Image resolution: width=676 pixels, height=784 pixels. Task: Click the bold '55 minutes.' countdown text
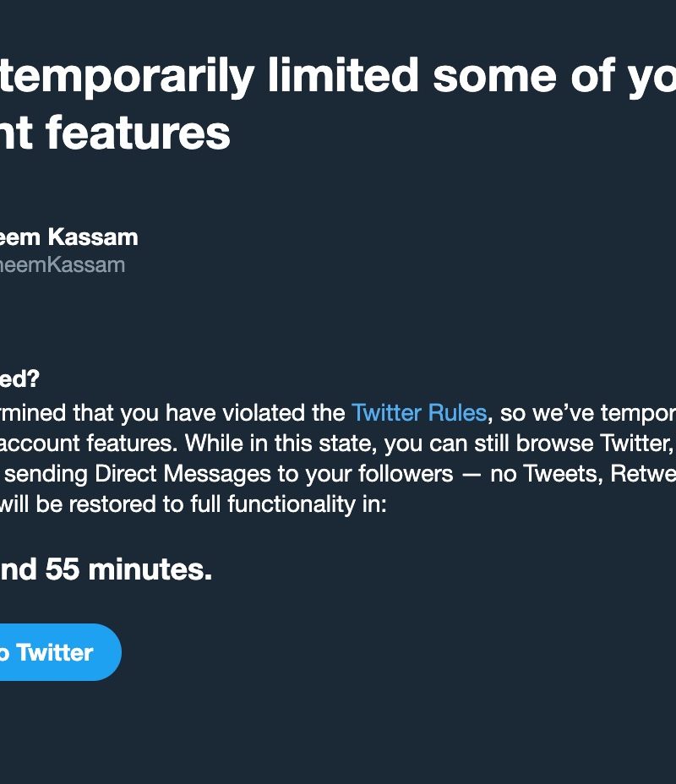click(128, 570)
